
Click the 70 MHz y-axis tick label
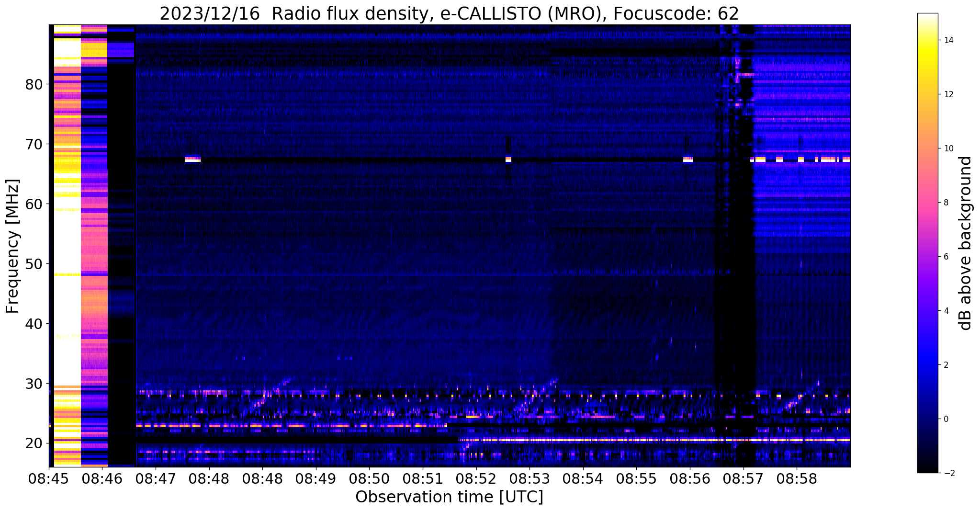pos(34,144)
